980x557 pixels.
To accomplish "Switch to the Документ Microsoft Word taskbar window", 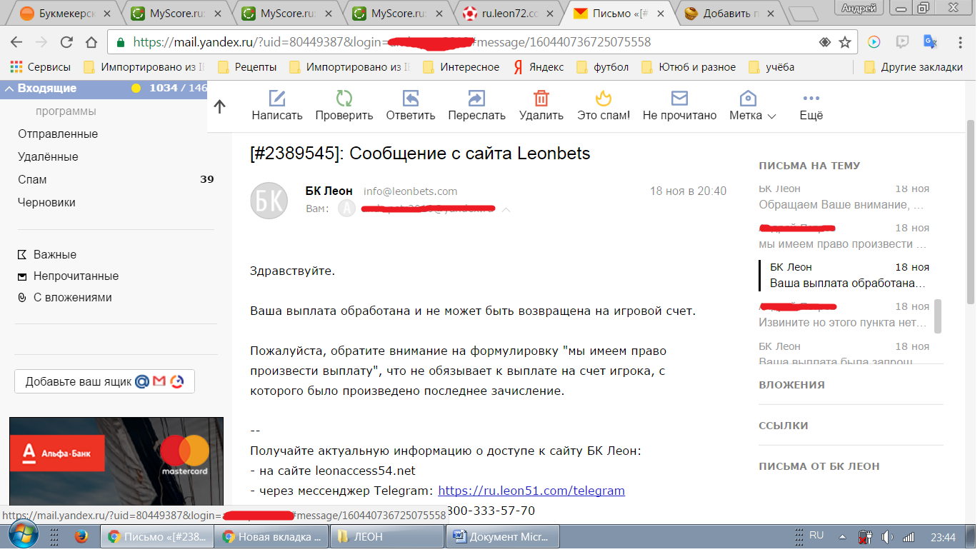I will [501, 537].
